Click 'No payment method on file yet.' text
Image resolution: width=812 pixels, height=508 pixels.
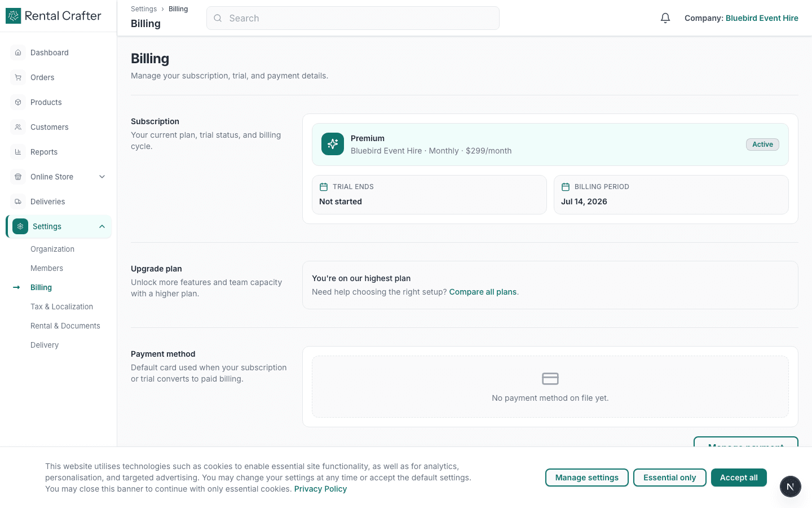[x=550, y=398]
